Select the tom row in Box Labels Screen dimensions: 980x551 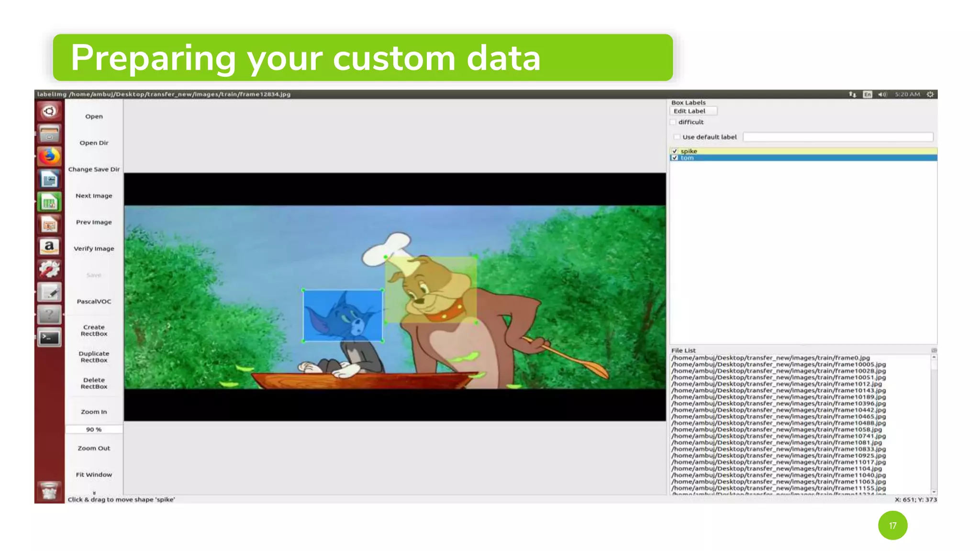(803, 158)
